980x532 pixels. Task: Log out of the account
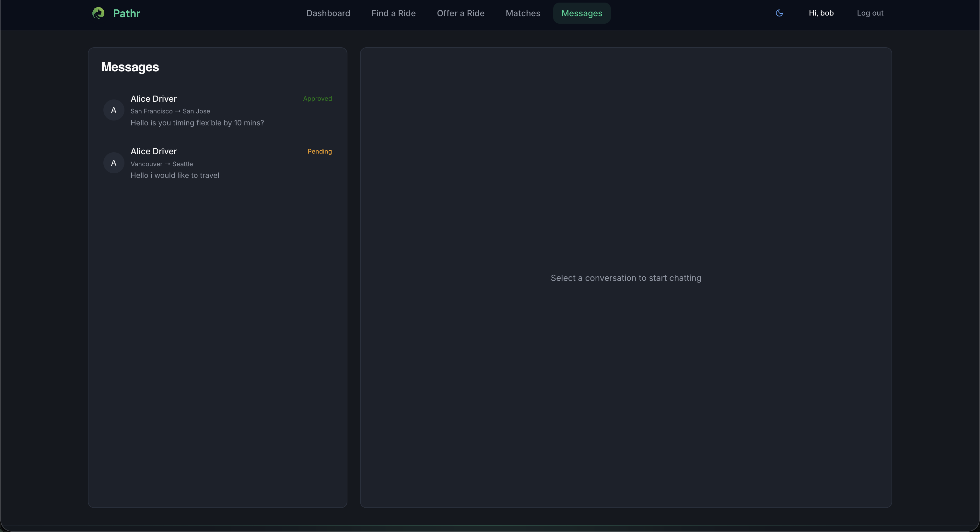[870, 13]
